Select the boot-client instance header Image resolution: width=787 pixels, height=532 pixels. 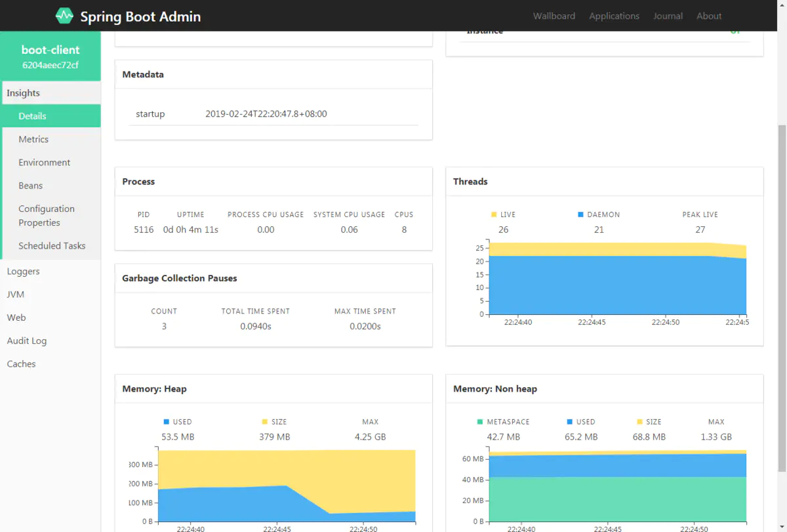point(50,56)
